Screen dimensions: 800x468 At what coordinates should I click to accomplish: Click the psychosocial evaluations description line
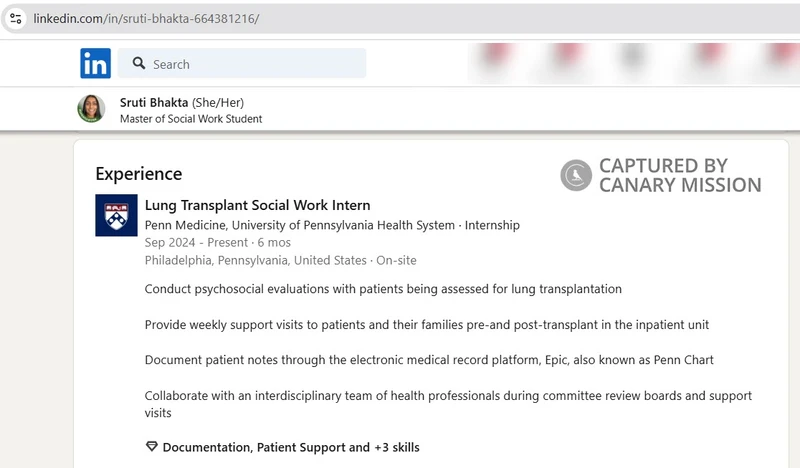coord(383,289)
